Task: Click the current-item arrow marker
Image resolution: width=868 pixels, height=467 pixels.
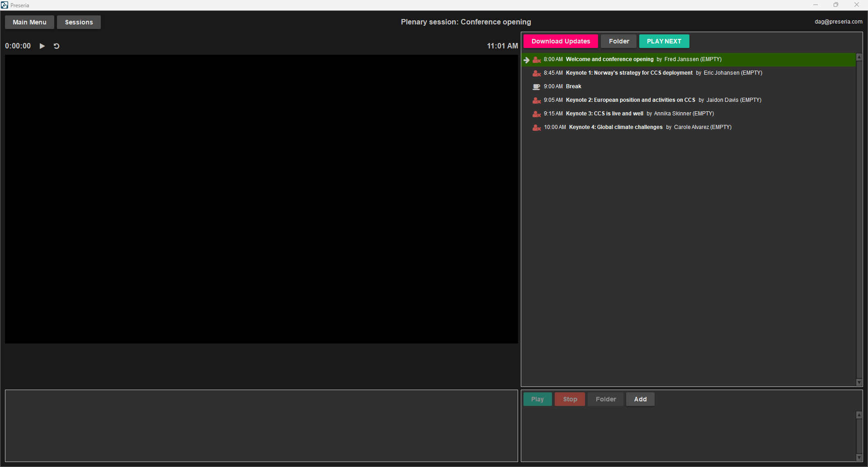Action: coord(527,60)
